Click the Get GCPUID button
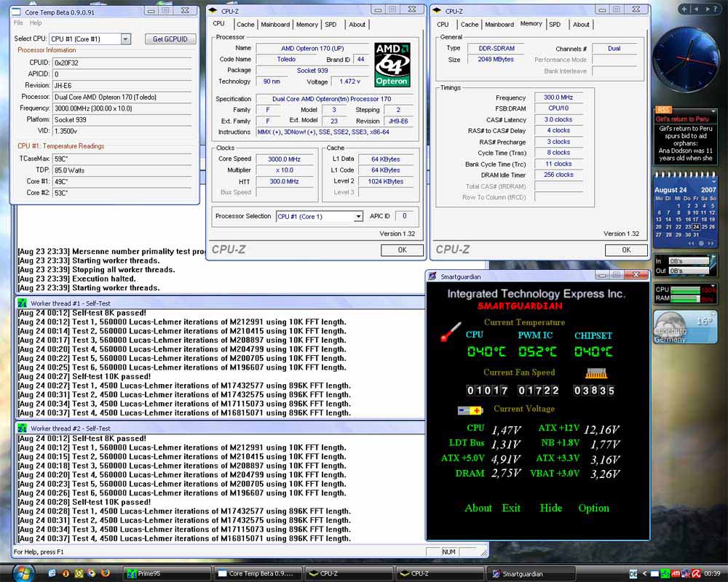728x582 pixels. point(170,39)
